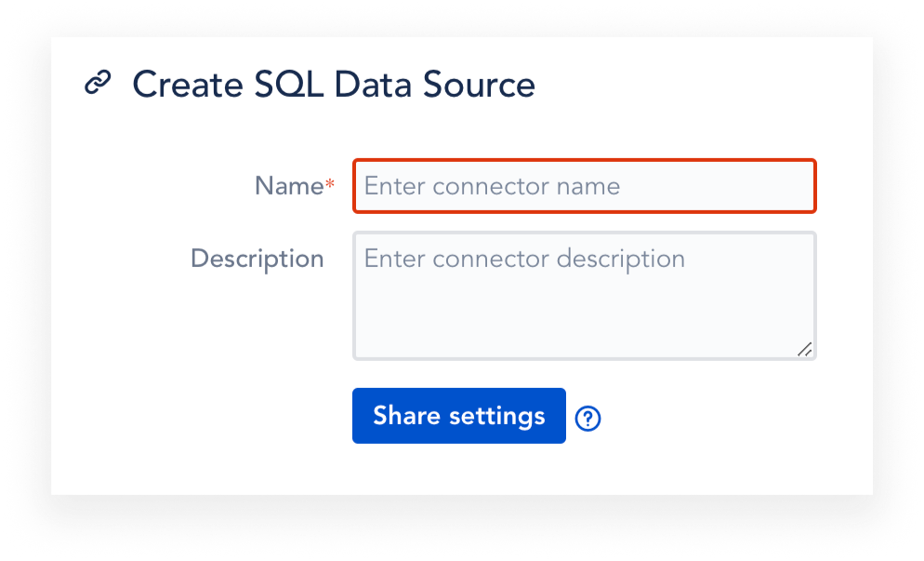Click the Share settings label
The width and height of the screenshot is (924, 561).
coord(458,416)
